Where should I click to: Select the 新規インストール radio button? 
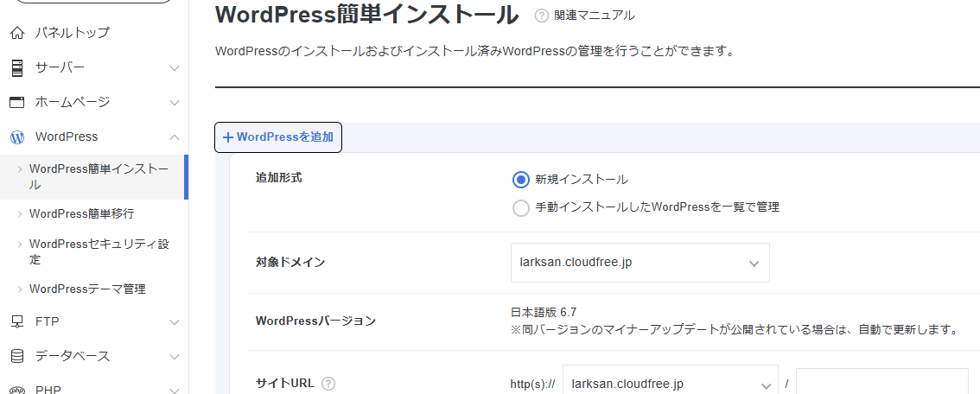tap(520, 180)
